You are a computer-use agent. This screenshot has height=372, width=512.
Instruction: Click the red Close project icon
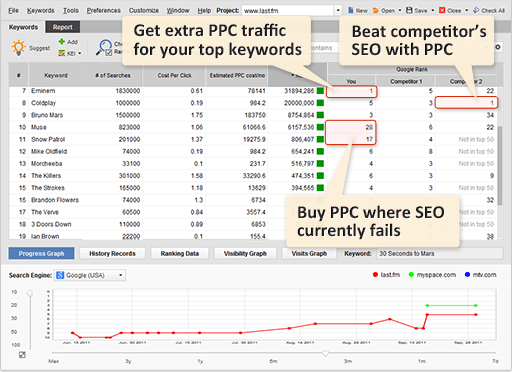[x=442, y=10]
